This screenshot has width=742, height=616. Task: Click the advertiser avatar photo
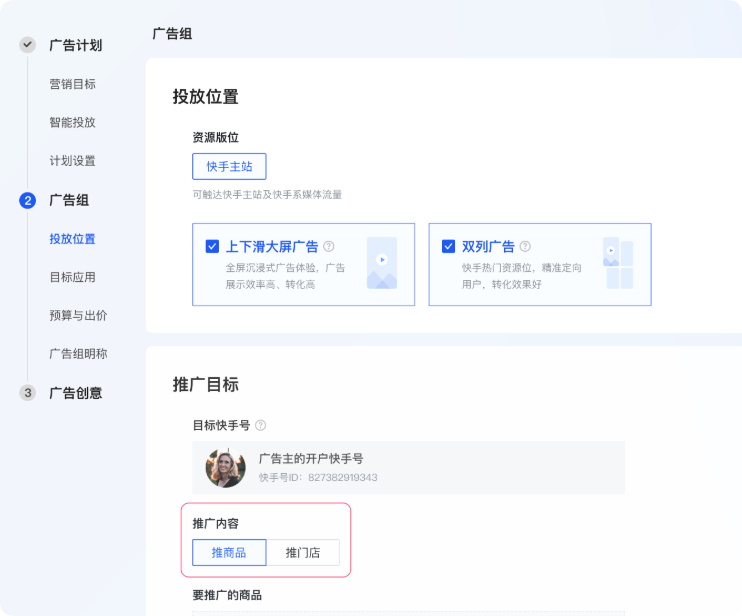click(226, 468)
